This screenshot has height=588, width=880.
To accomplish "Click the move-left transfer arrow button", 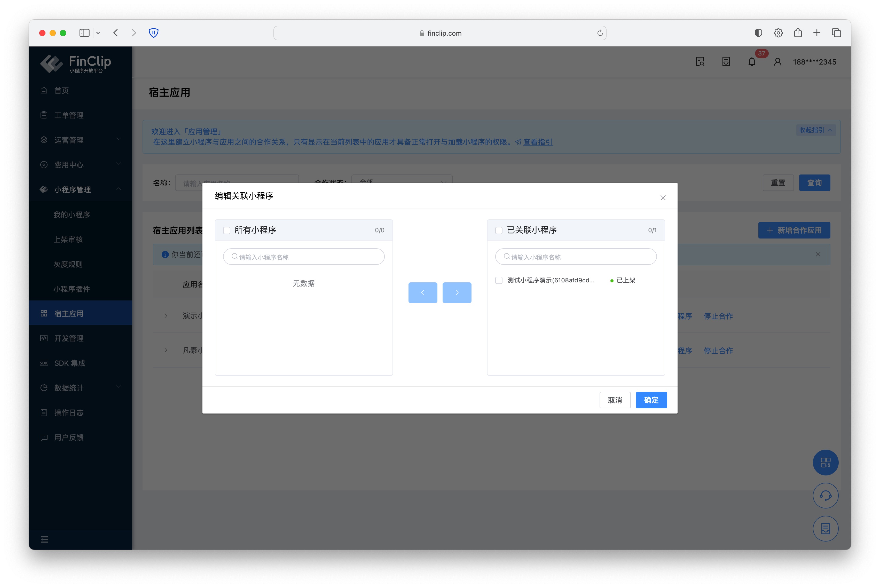I will coord(422,292).
